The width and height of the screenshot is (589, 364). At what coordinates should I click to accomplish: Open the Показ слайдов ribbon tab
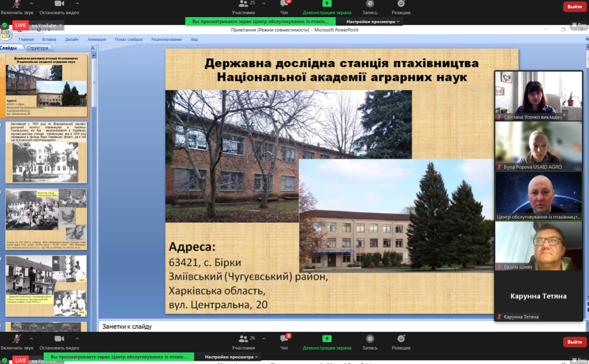coord(129,39)
